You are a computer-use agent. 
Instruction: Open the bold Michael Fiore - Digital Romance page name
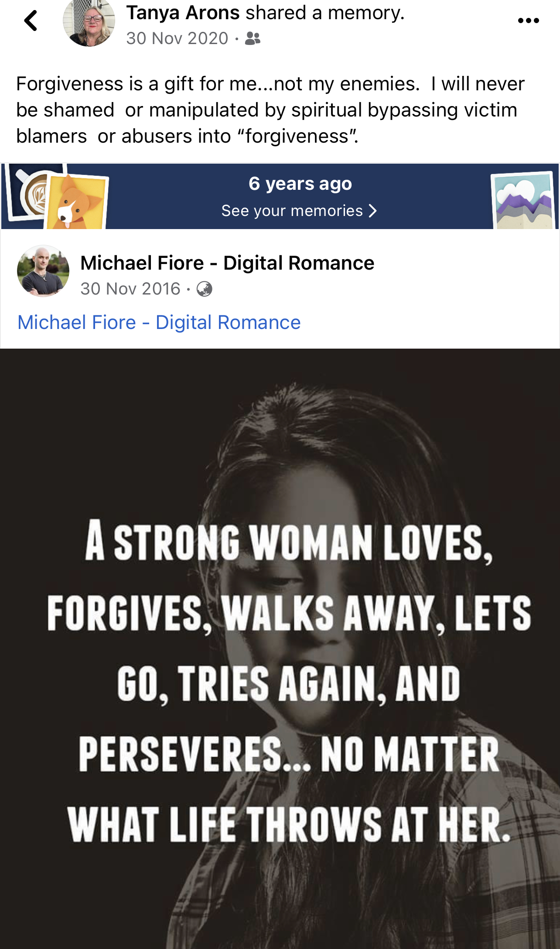pos(227,263)
